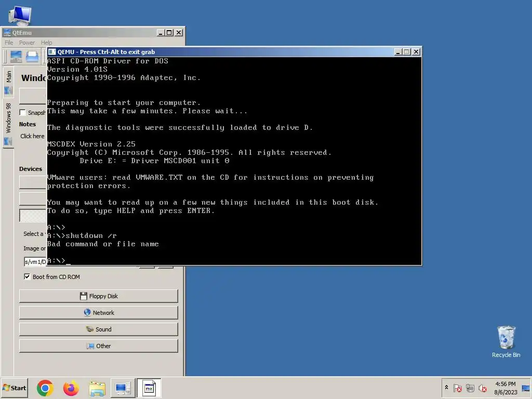
Task: Minimize the QEMU window
Action: pos(398,51)
